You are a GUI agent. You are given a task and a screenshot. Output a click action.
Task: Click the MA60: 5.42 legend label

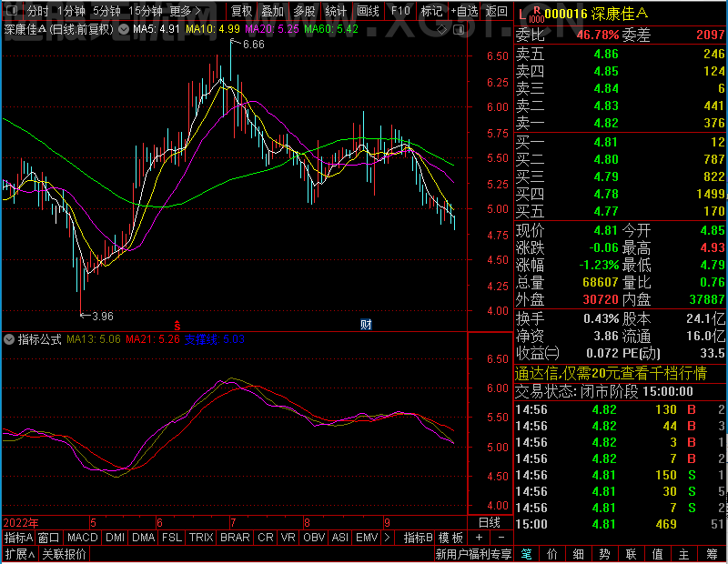tap(331, 29)
